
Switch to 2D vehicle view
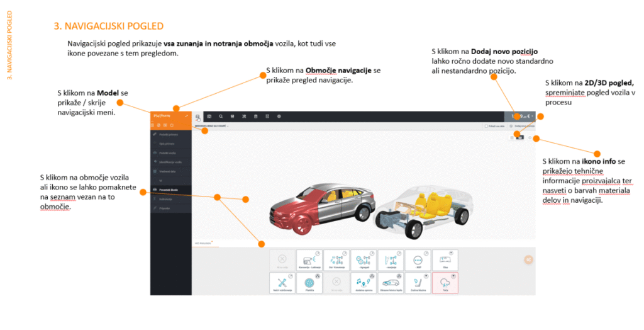point(513,137)
